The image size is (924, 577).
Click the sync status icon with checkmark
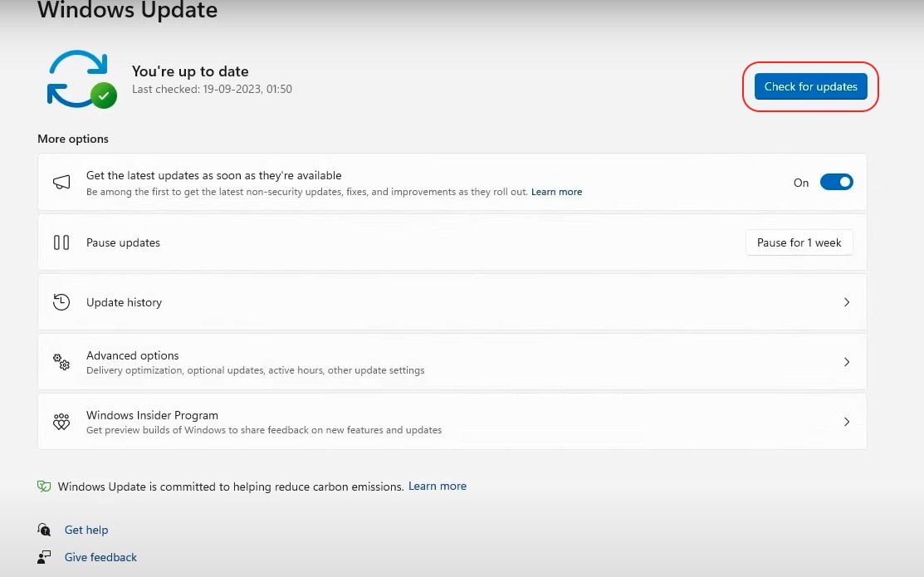[x=81, y=80]
